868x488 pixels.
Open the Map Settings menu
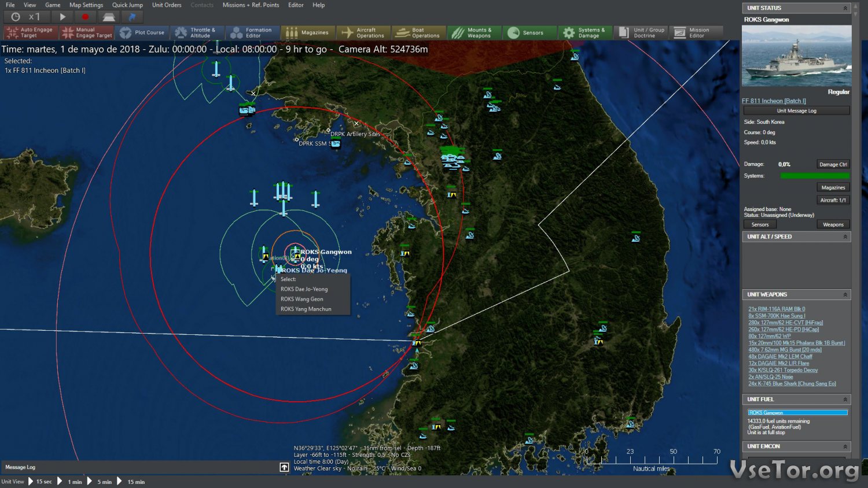86,5
